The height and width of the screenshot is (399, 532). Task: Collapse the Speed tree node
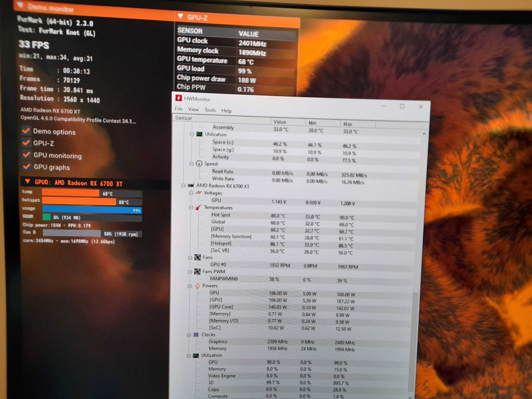point(191,164)
